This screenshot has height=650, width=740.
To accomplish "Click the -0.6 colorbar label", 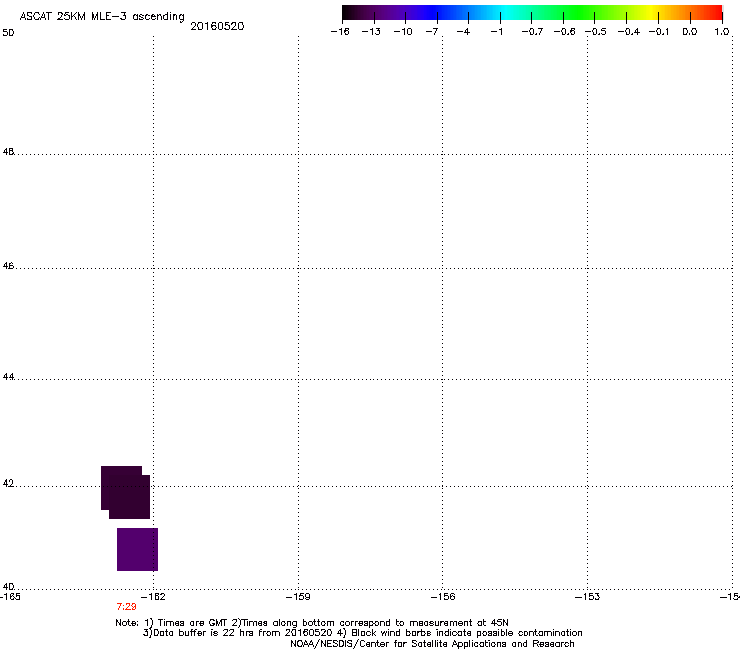I will pyautogui.click(x=564, y=32).
